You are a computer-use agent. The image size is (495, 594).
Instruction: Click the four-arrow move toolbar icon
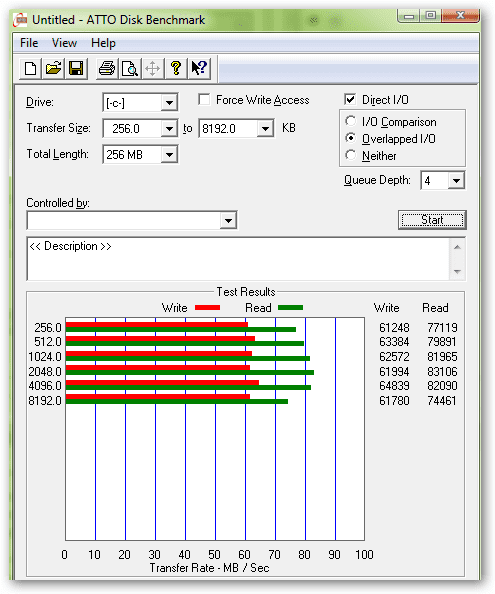point(153,69)
